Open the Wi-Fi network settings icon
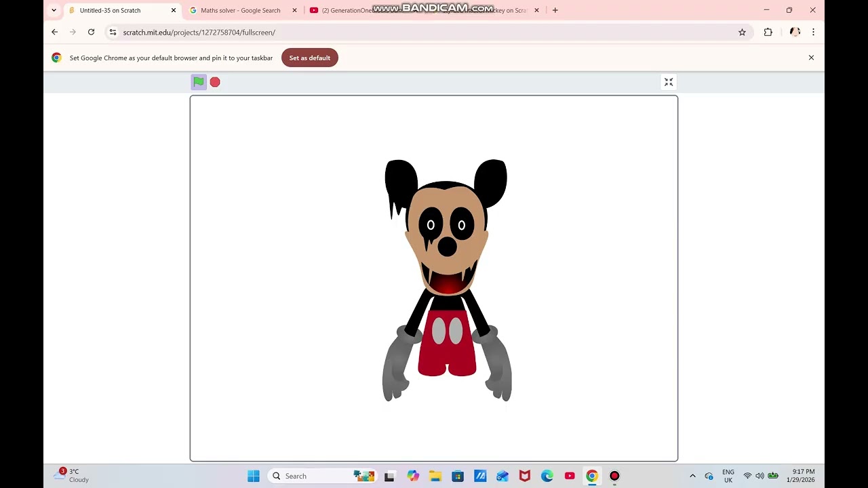This screenshot has width=868, height=488. (747, 476)
